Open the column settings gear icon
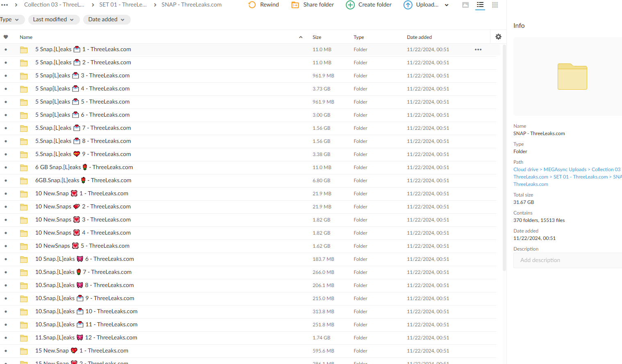The height and width of the screenshot is (364, 622). click(498, 37)
